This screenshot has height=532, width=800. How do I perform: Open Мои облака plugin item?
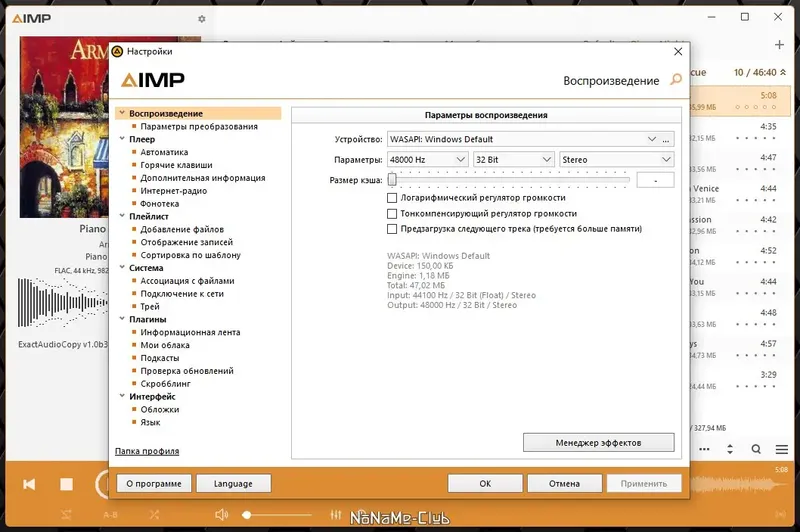(165, 345)
